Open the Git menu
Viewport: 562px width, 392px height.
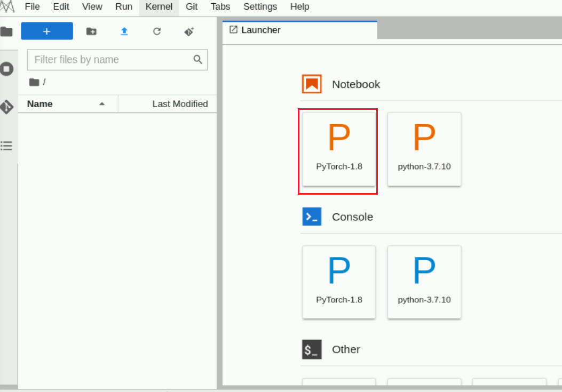point(192,7)
